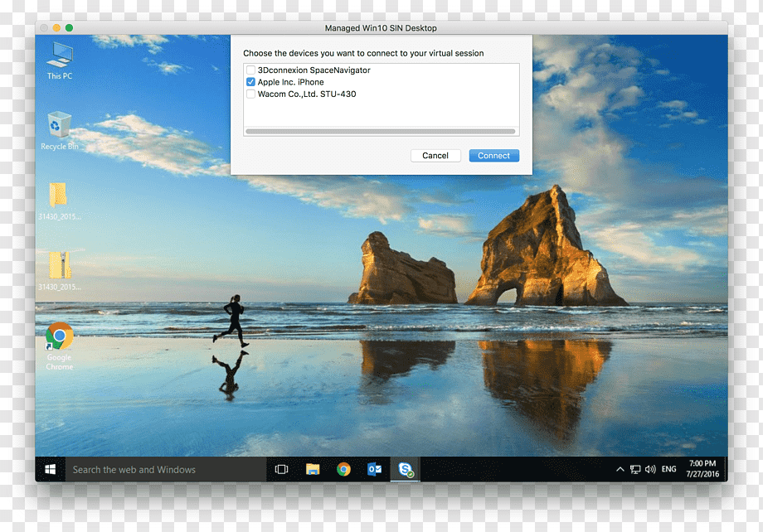The height and width of the screenshot is (532, 763).
Task: Select the 3Dconnexion SpaceNavigator text label
Action: (313, 70)
